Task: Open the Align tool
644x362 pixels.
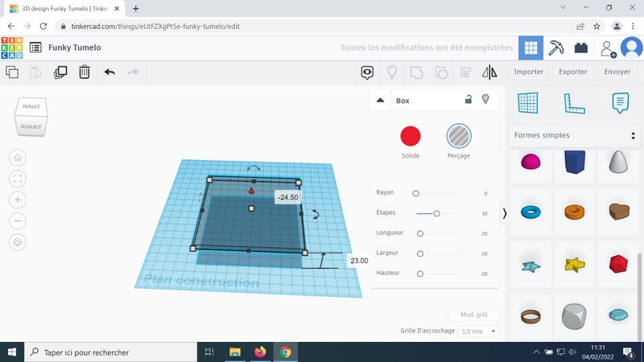Action: pos(466,72)
